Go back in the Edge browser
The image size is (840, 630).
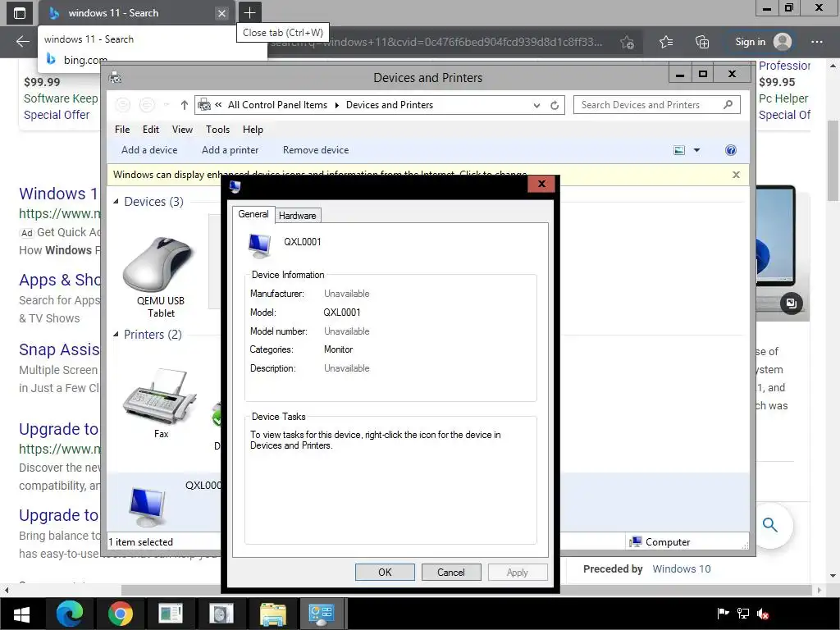22,42
